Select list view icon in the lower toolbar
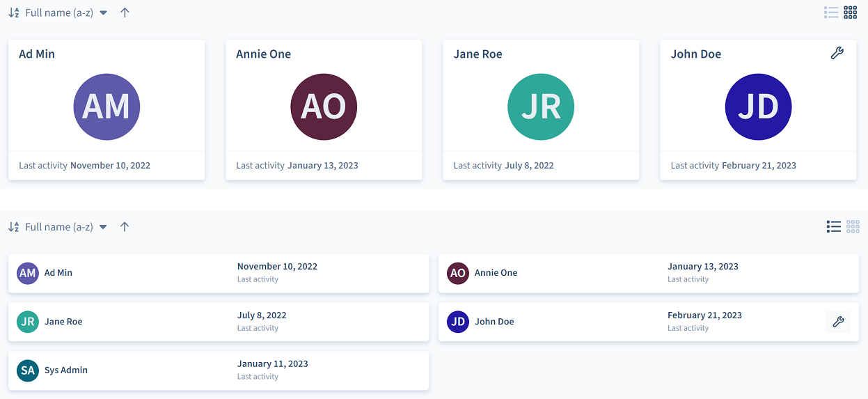Image resolution: width=868 pixels, height=399 pixels. (833, 226)
